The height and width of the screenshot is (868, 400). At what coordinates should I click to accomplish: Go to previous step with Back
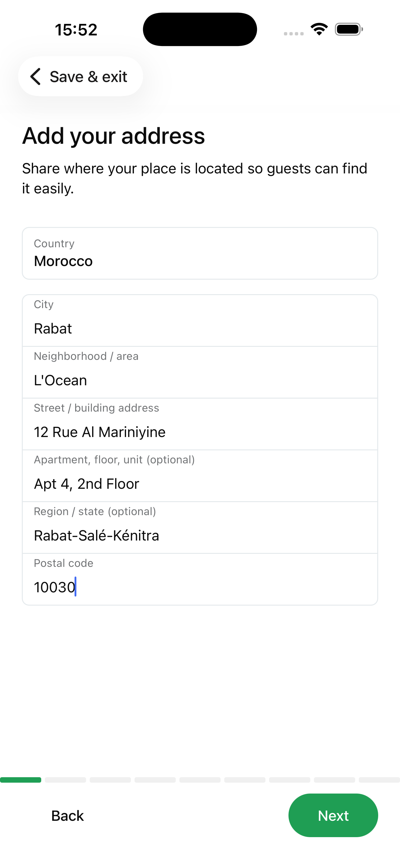[68, 815]
